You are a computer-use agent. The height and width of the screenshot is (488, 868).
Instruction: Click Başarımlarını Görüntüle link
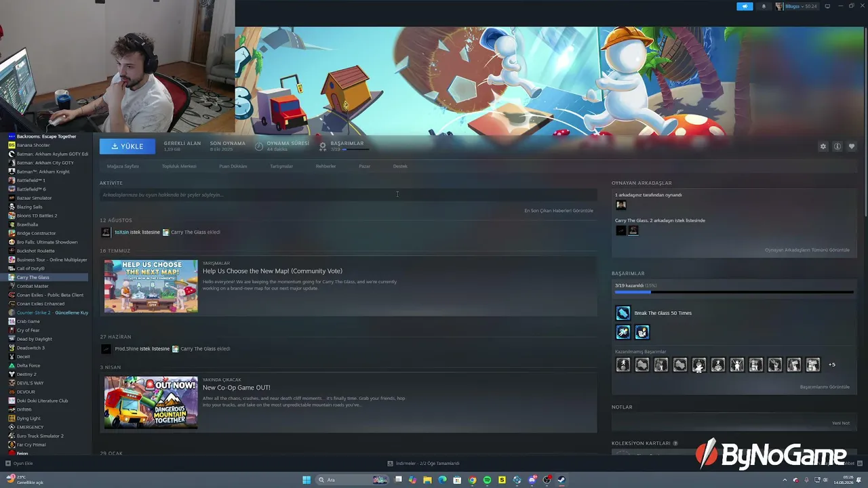click(x=825, y=387)
